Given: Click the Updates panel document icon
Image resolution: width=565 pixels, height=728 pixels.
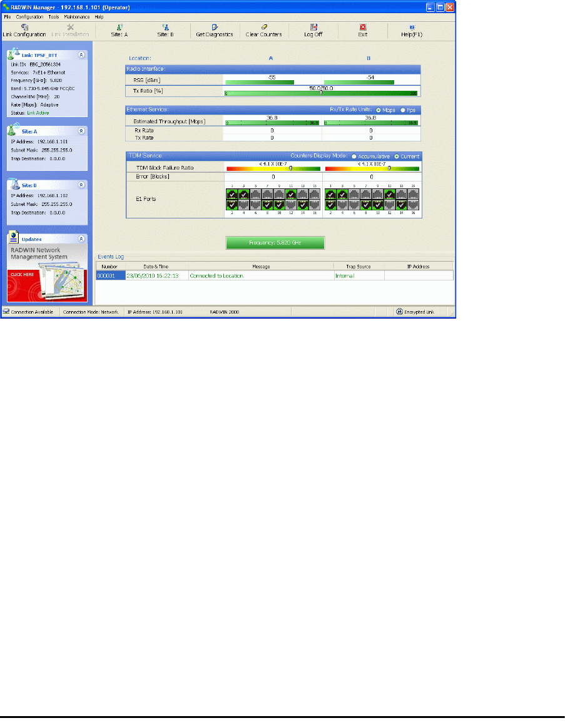Looking at the screenshot, I should point(13,237).
